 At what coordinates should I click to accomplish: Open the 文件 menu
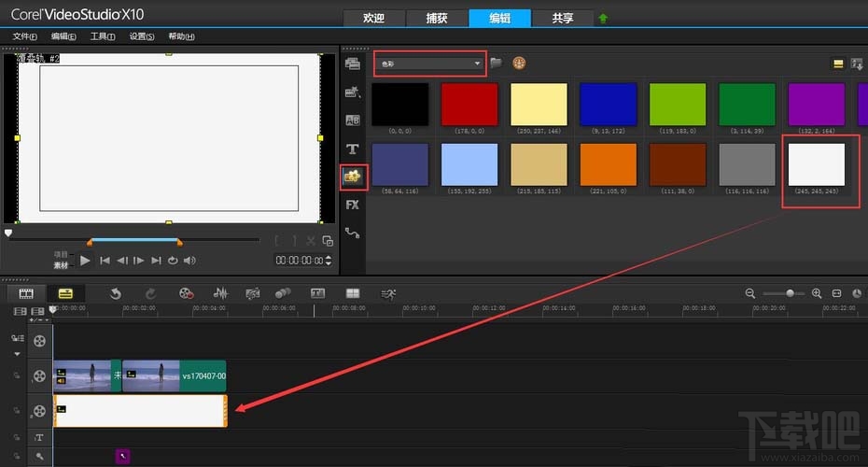24,36
